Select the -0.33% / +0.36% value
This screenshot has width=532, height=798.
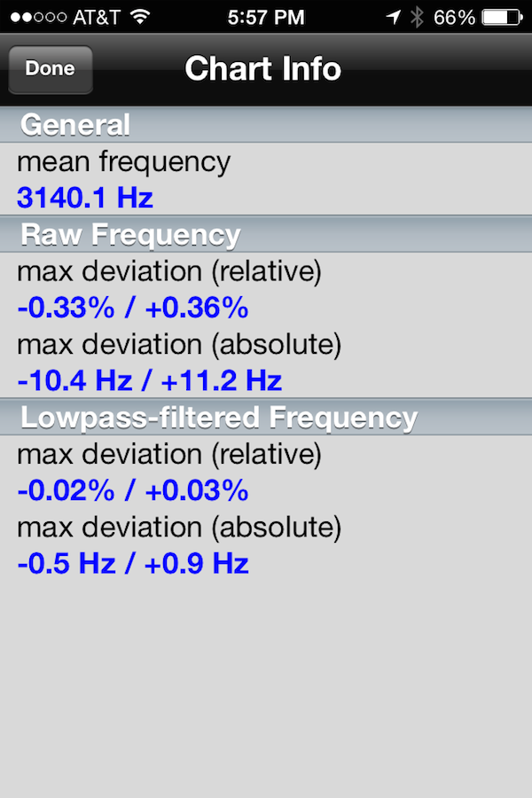pos(133,308)
